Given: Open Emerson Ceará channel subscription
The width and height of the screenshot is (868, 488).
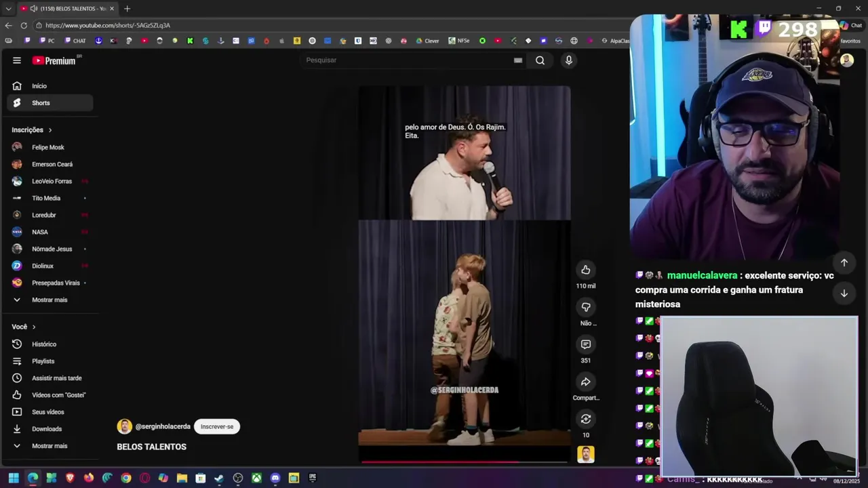Looking at the screenshot, I should (50, 164).
